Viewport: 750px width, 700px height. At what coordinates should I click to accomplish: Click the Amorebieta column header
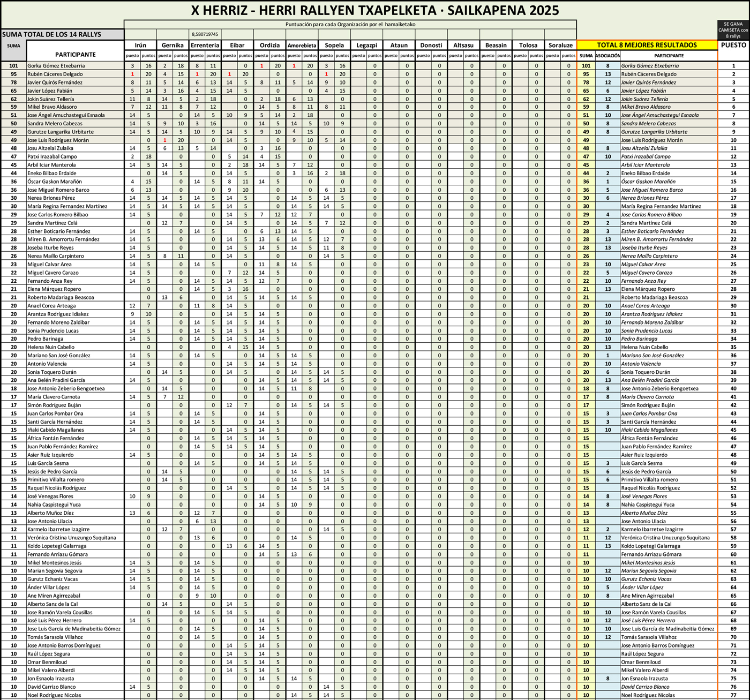point(302,45)
